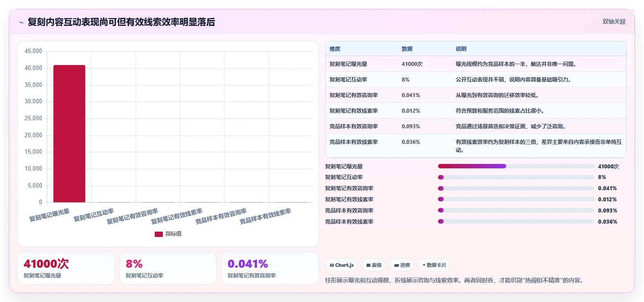Click table cell 竞品样本有效咨询率
The height and width of the screenshot is (302, 644).
click(354, 127)
